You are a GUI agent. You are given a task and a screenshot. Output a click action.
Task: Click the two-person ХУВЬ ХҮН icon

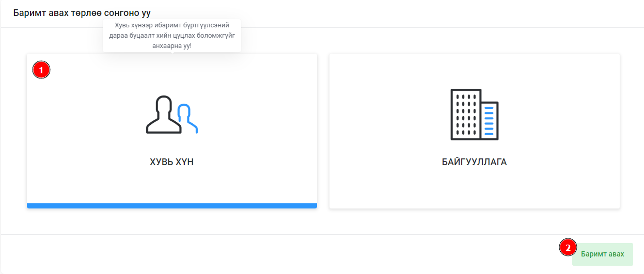coord(171,115)
